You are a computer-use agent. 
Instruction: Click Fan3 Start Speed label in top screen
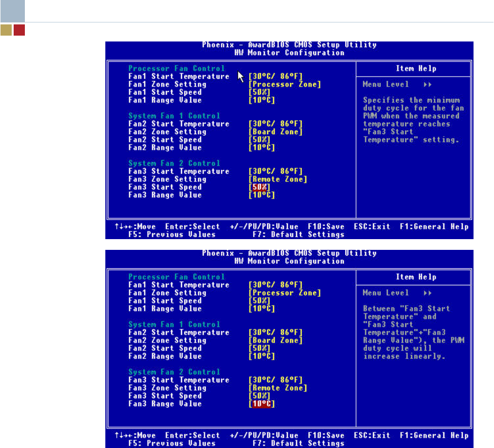pyautogui.click(x=165, y=187)
